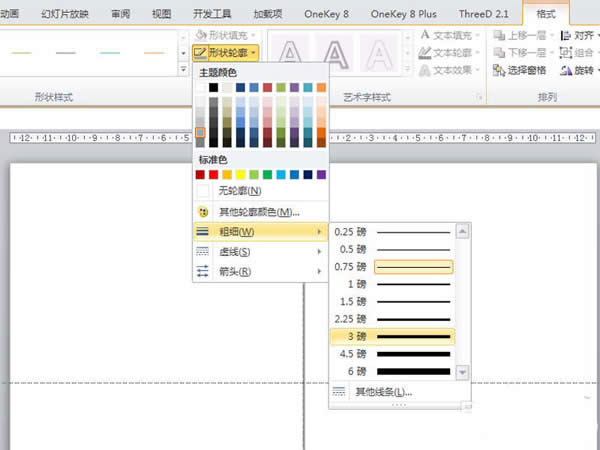The width and height of the screenshot is (600, 450).
Task: Open the 对齐 align dropdown
Action: [x=579, y=34]
